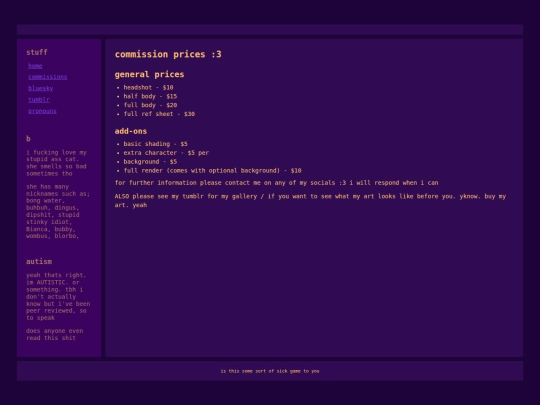Click the 'b' sidebar heading

(28, 139)
